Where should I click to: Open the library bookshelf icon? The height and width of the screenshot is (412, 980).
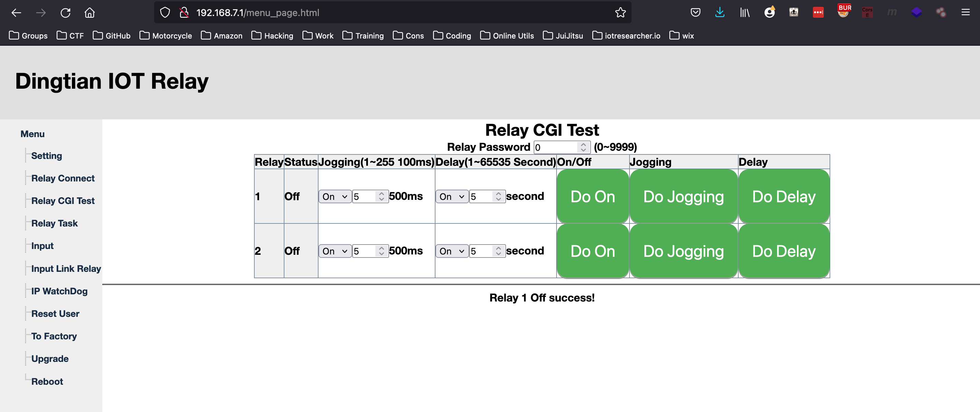pos(744,13)
